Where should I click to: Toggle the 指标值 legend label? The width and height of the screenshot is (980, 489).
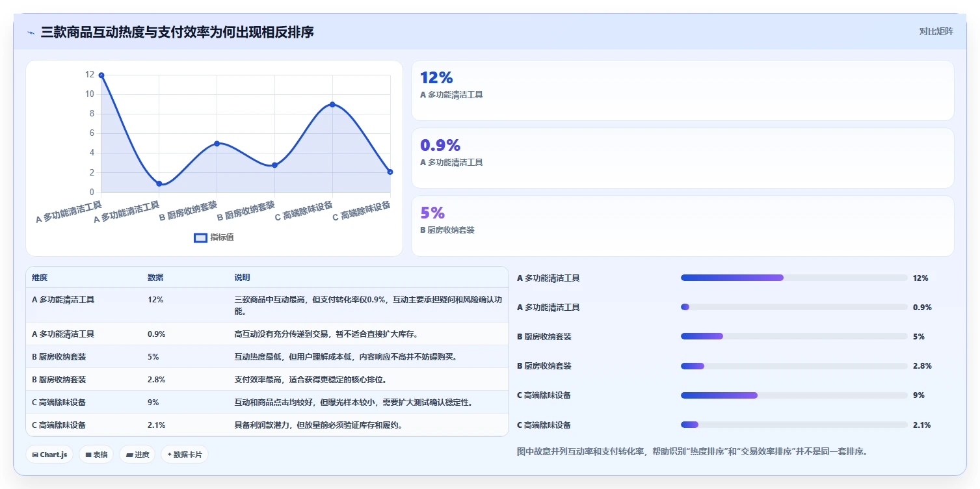click(x=222, y=237)
